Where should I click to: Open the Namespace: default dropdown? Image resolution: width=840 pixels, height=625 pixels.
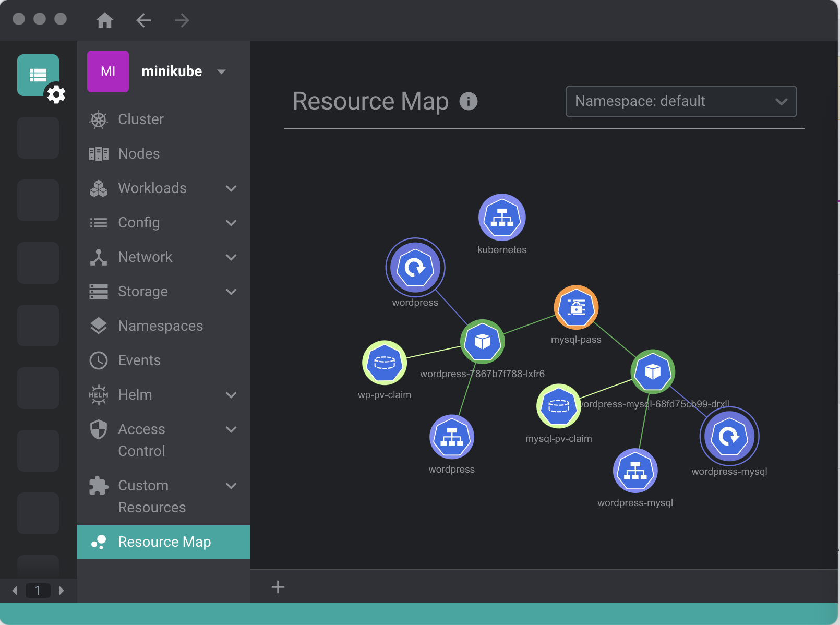coord(681,101)
